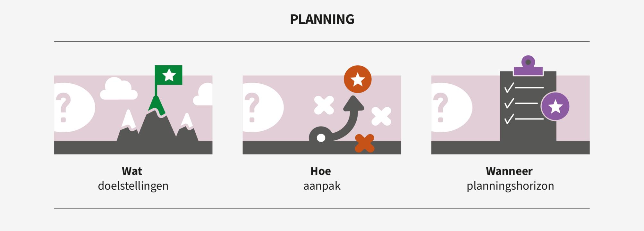
Task: Click the orange X mark
Action: [x=365, y=143]
